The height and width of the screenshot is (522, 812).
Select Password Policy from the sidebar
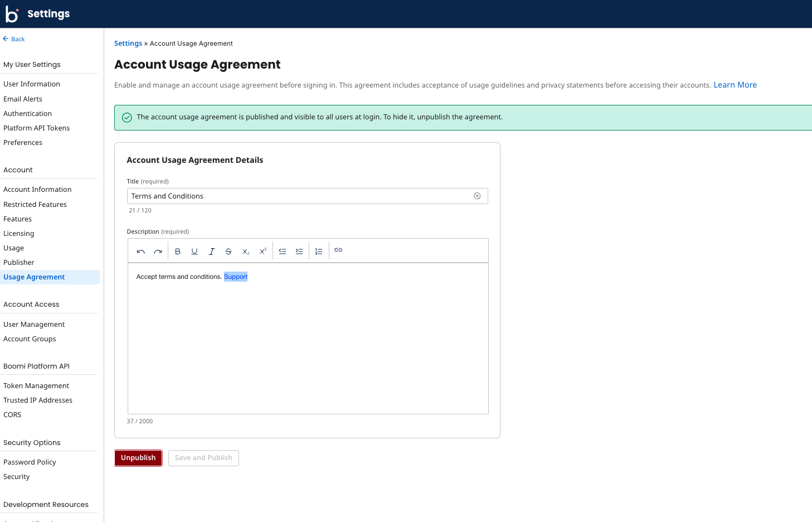coord(30,462)
